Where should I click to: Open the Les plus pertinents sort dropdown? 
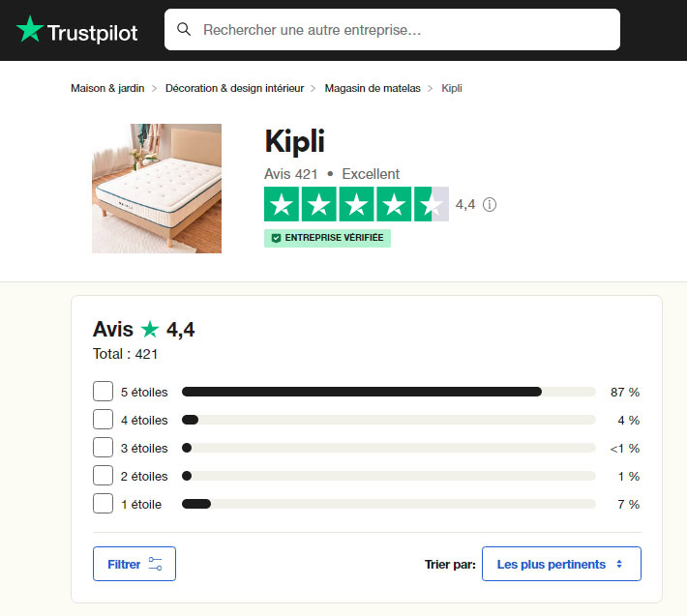point(561,564)
